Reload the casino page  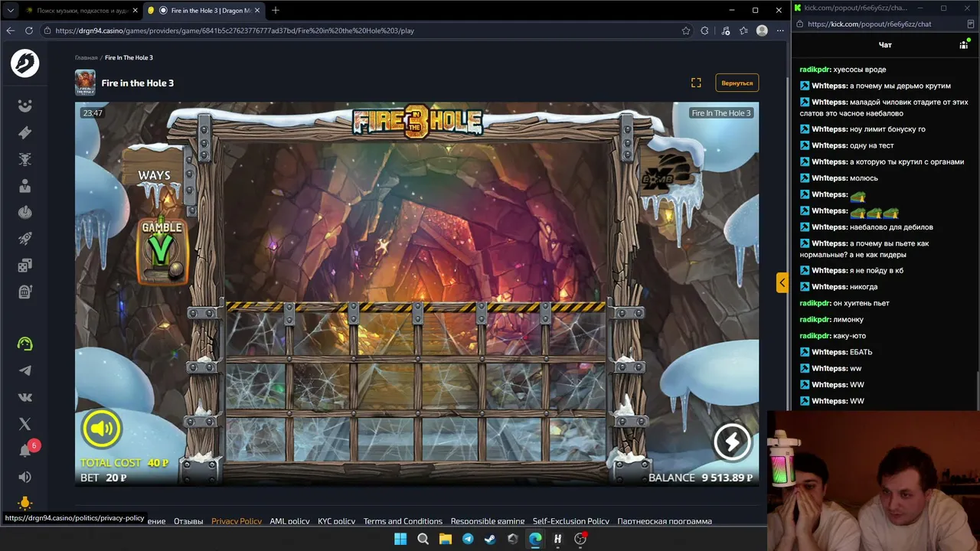29,31
